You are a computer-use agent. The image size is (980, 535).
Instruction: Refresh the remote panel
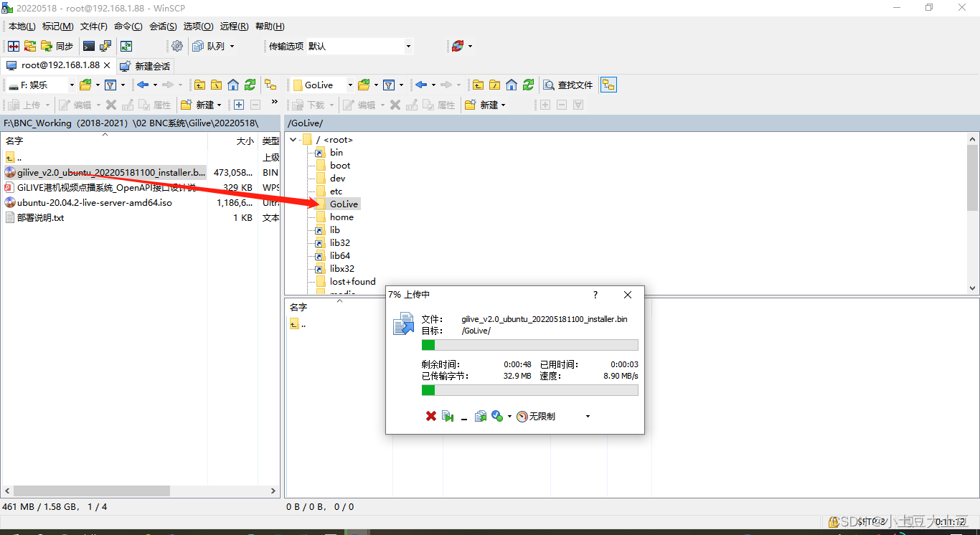pyautogui.click(x=528, y=85)
